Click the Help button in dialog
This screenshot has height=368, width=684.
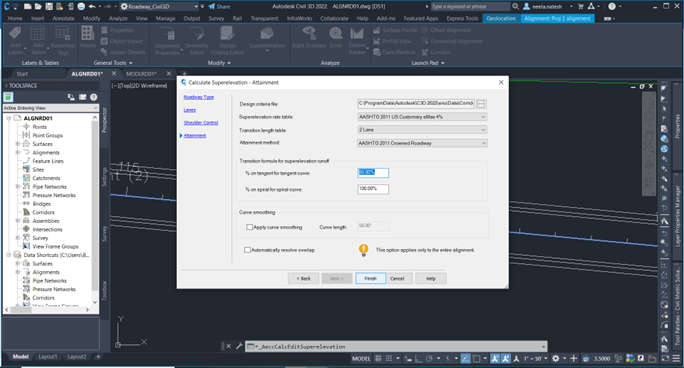[x=431, y=278]
